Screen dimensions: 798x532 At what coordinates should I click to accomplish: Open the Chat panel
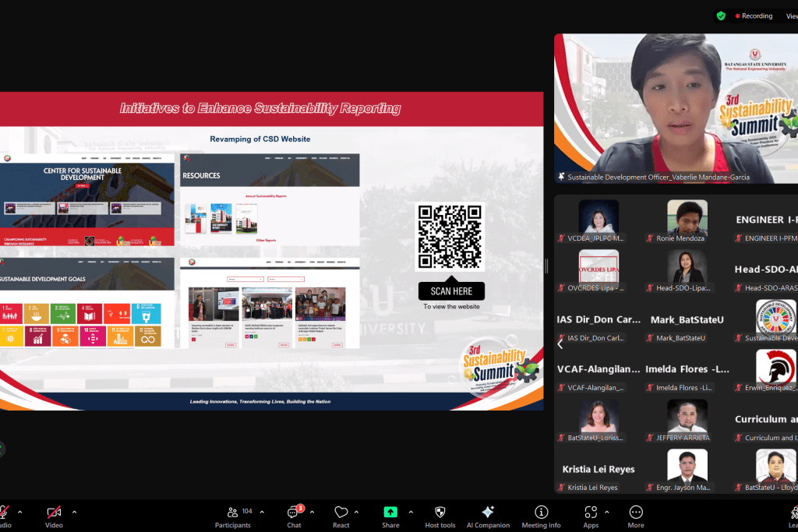pos(294,513)
